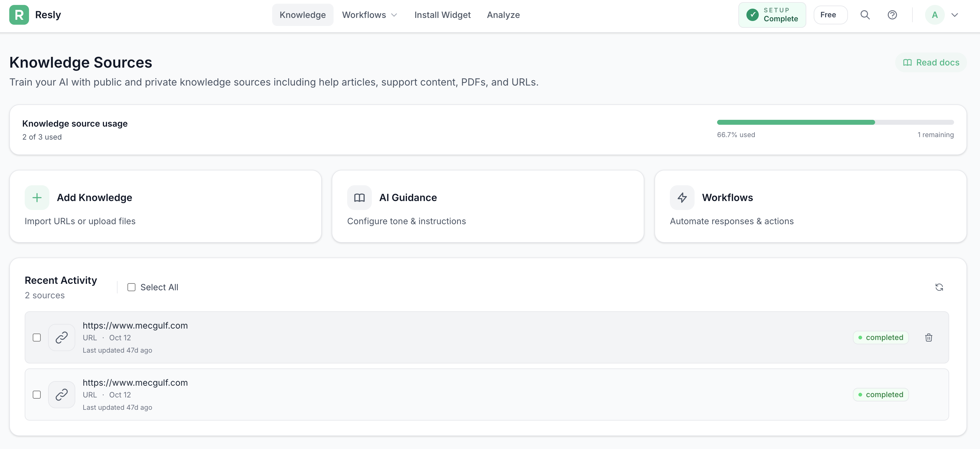Check the Select All checkbox
Viewport: 980px width, 449px height.
coord(131,287)
